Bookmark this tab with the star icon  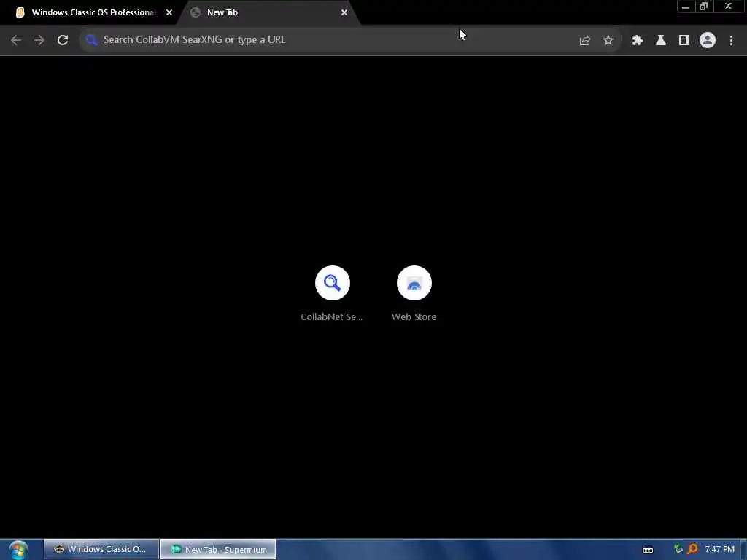pos(608,41)
